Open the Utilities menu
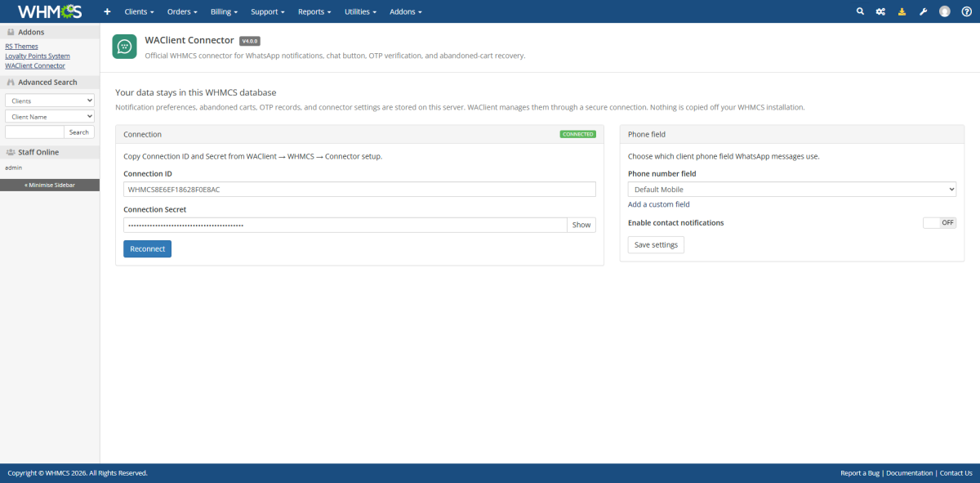 (360, 12)
